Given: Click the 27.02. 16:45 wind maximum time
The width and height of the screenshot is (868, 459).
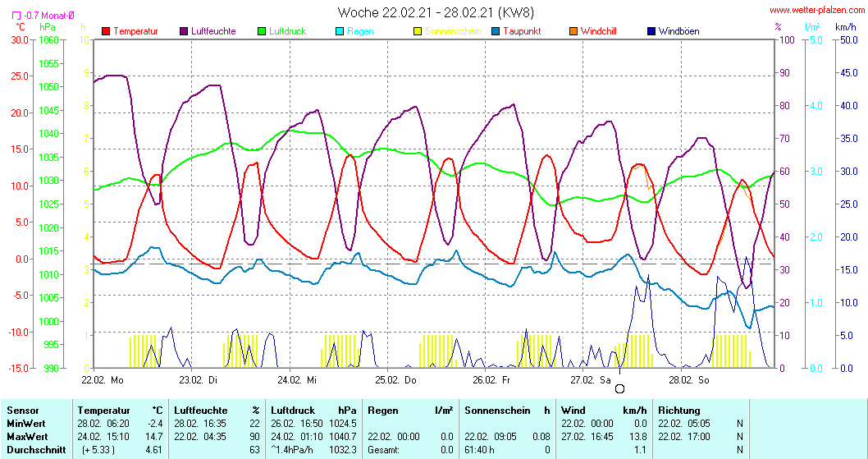Looking at the screenshot, I should 587,437.
